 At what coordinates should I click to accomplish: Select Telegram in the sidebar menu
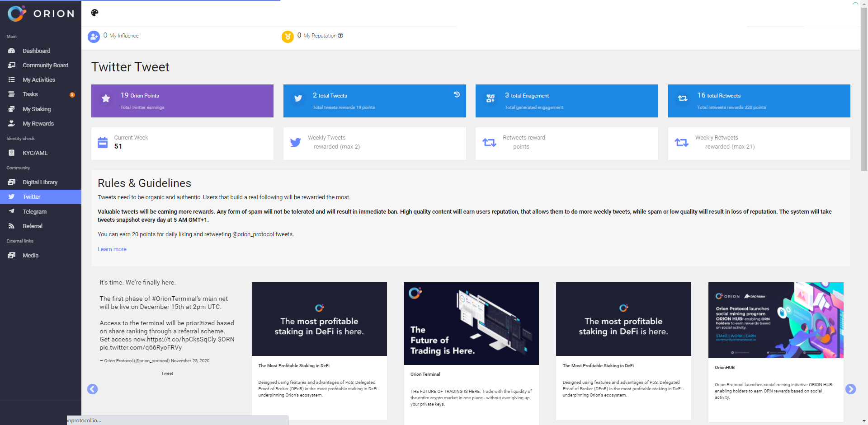[34, 211]
